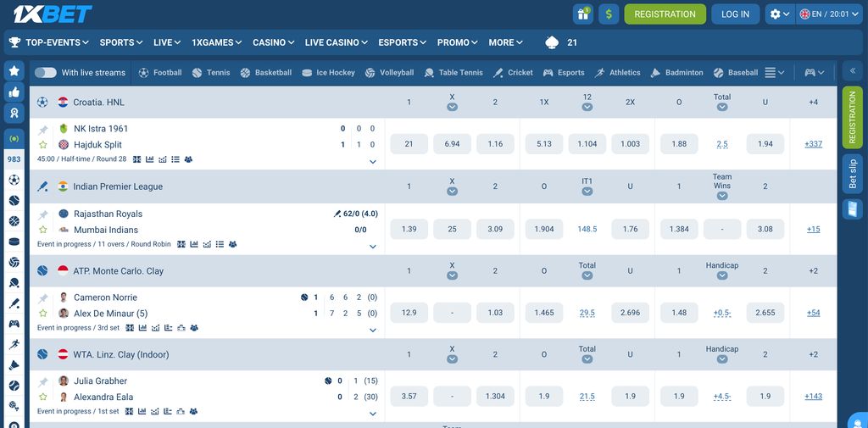Open the favorites star in left sidebar
This screenshot has height=428, width=868.
pyautogui.click(x=14, y=71)
